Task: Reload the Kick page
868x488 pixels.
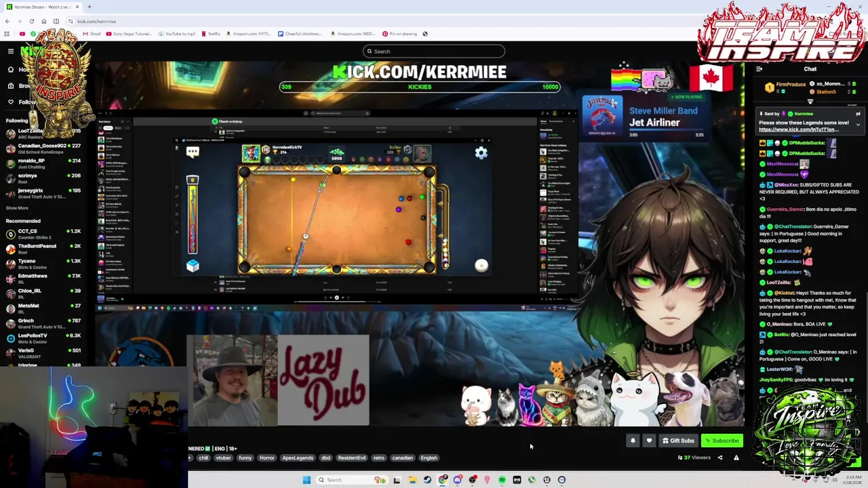Action: [31, 21]
